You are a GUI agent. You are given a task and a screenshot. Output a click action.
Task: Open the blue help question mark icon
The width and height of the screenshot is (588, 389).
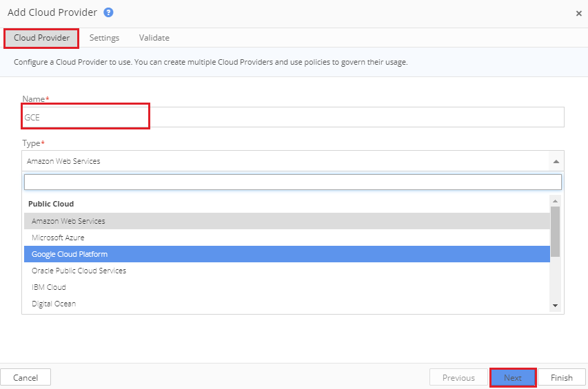tap(108, 12)
